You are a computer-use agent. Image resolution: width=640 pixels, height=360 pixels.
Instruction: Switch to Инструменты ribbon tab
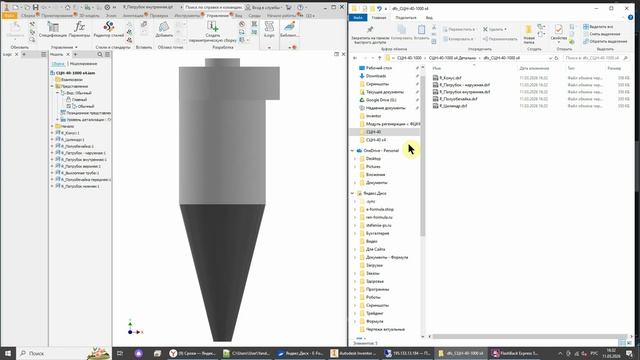coord(187,16)
